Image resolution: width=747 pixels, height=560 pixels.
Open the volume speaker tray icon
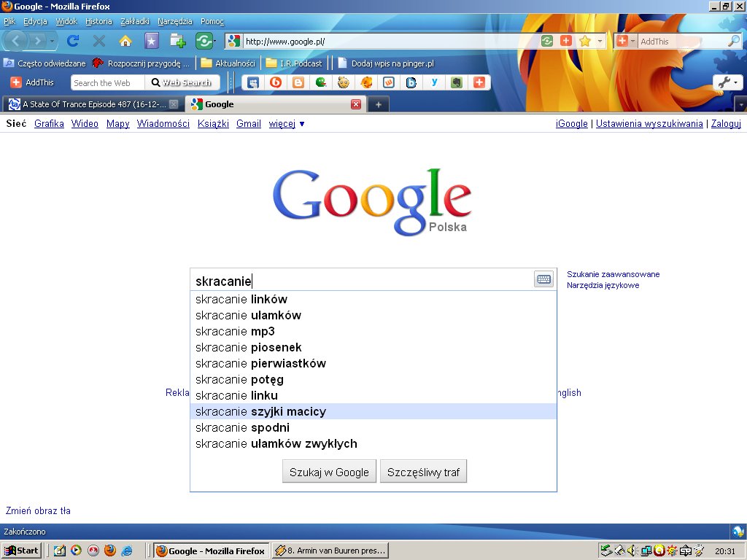click(632, 551)
